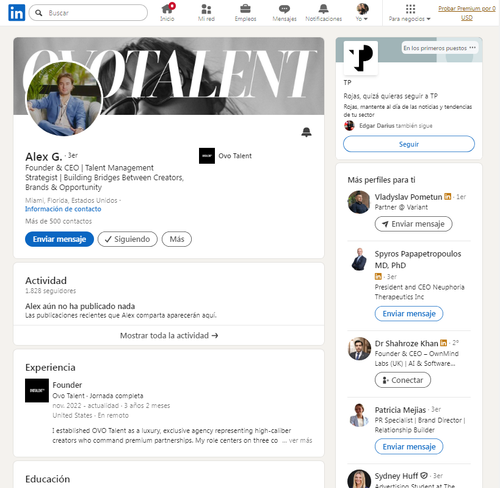
Task: Send message to Spyros Papapetropoulos
Action: (x=409, y=314)
